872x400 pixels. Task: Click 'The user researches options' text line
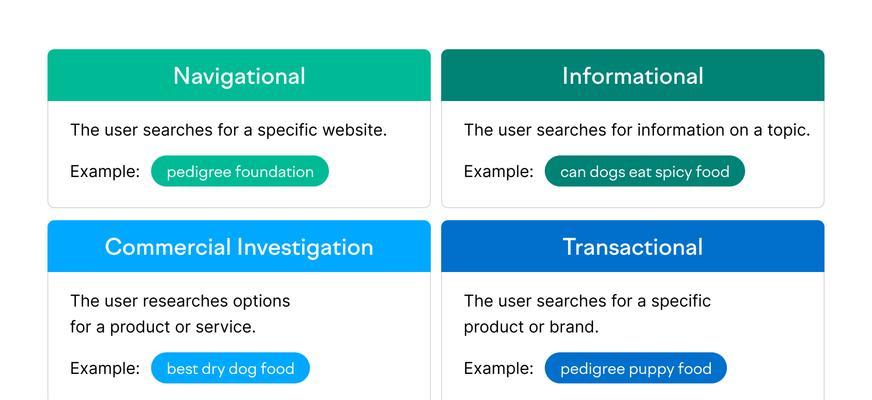click(x=180, y=301)
